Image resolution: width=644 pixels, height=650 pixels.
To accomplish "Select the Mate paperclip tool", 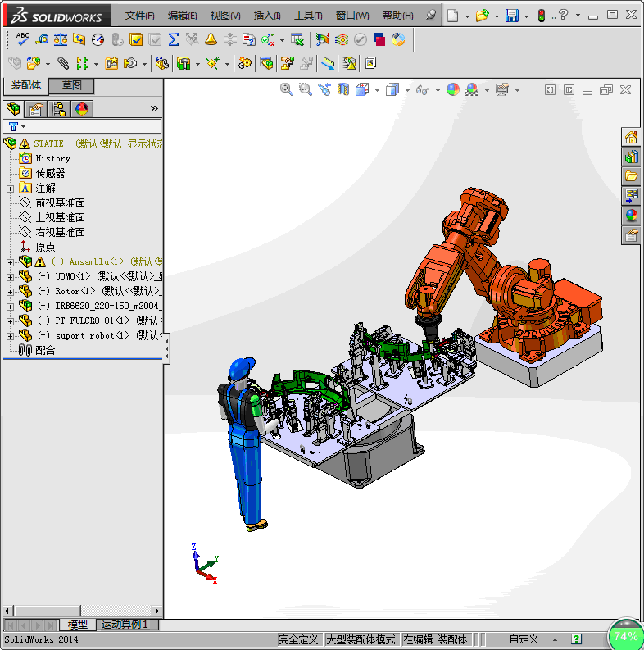I will pos(63,63).
